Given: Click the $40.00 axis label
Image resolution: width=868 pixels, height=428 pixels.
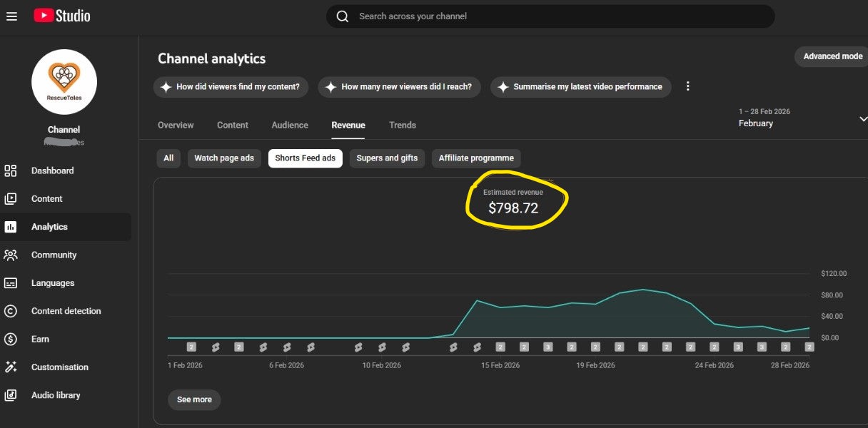Looking at the screenshot, I should point(832,316).
